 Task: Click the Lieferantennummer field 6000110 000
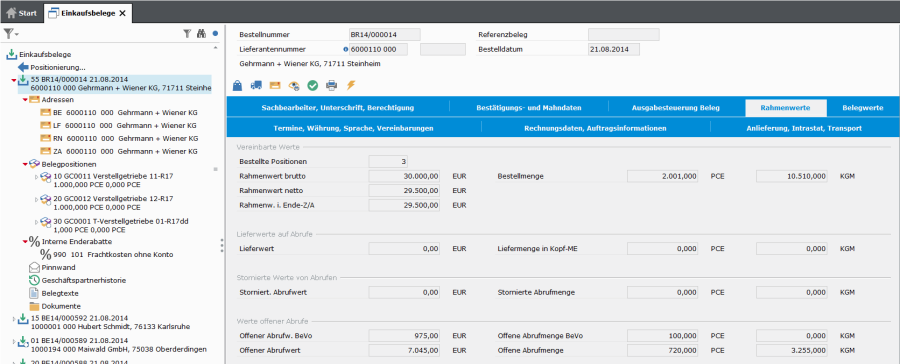click(x=378, y=49)
